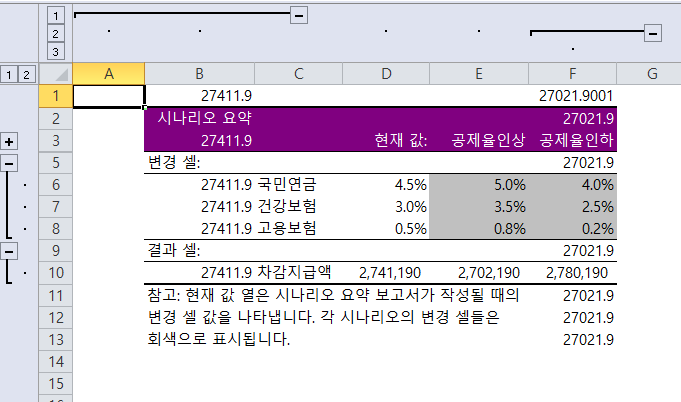The height and width of the screenshot is (402, 681).
Task: Expand hidden row 4 with plus button
Action: point(10,141)
